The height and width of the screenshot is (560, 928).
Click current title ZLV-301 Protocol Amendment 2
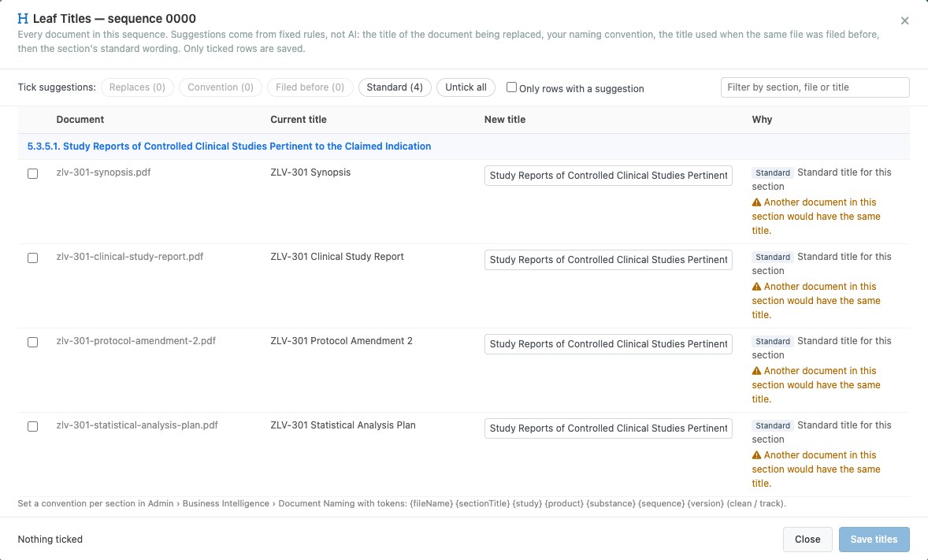click(341, 341)
